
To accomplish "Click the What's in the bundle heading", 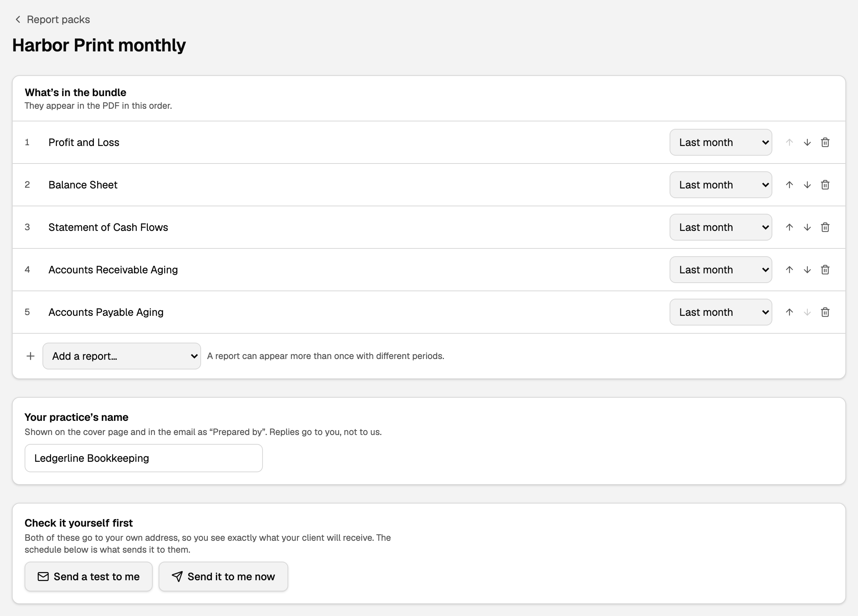I will tap(76, 92).
